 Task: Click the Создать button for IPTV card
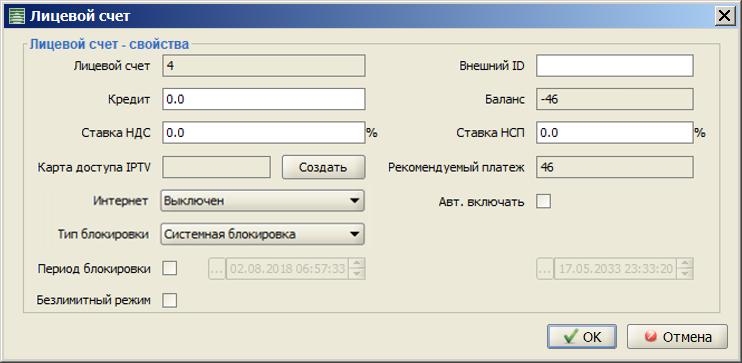324,168
